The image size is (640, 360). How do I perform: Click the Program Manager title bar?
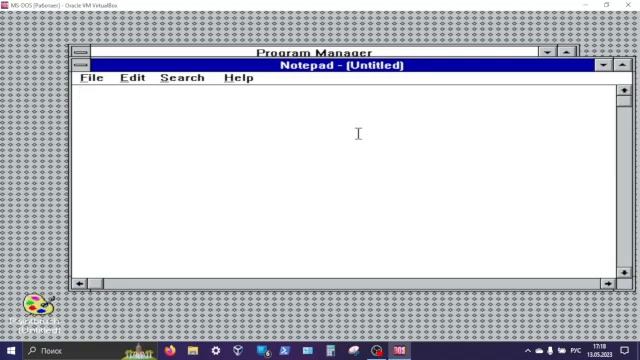pos(314,52)
